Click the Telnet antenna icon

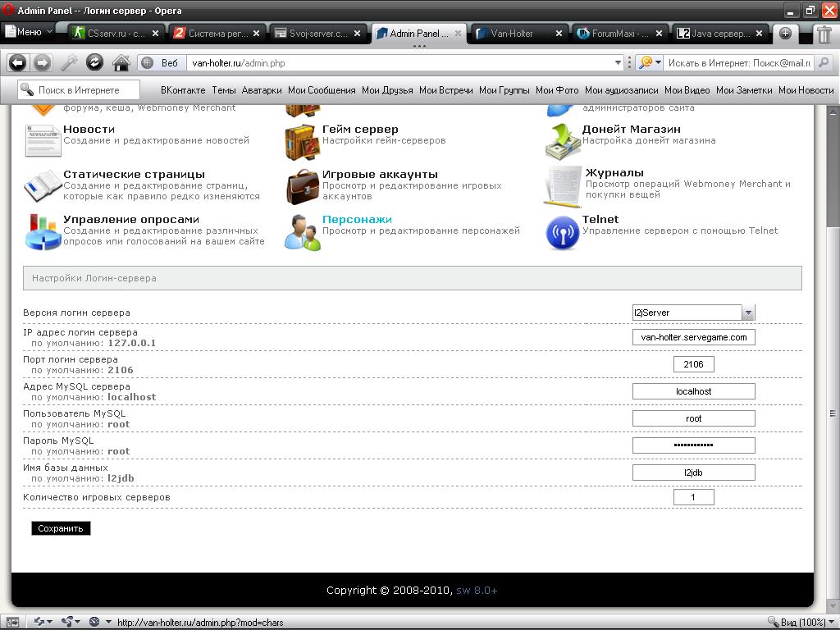563,232
